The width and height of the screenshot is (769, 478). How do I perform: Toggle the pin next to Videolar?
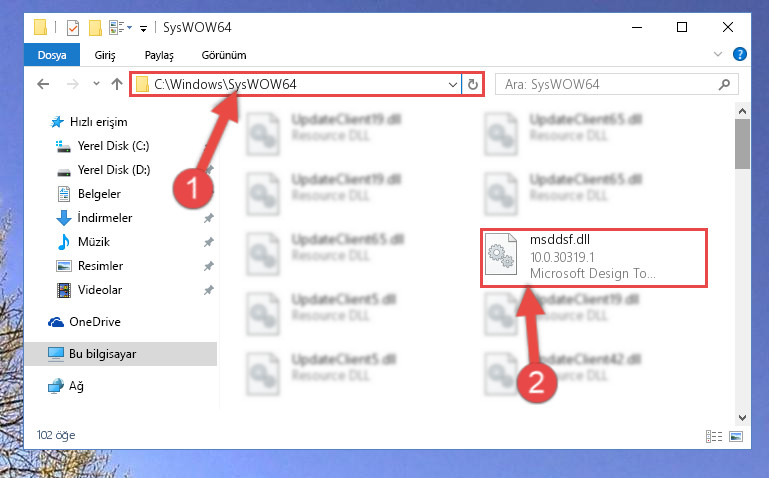pyautogui.click(x=208, y=290)
